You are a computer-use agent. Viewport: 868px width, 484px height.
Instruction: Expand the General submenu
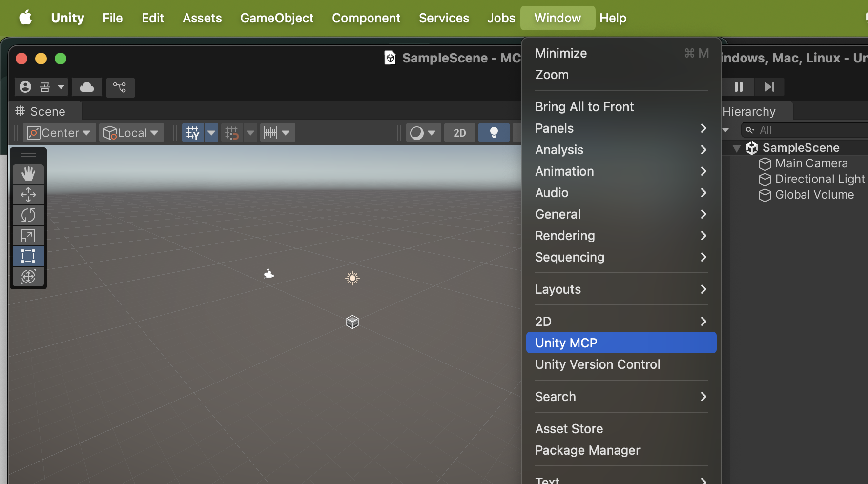621,214
